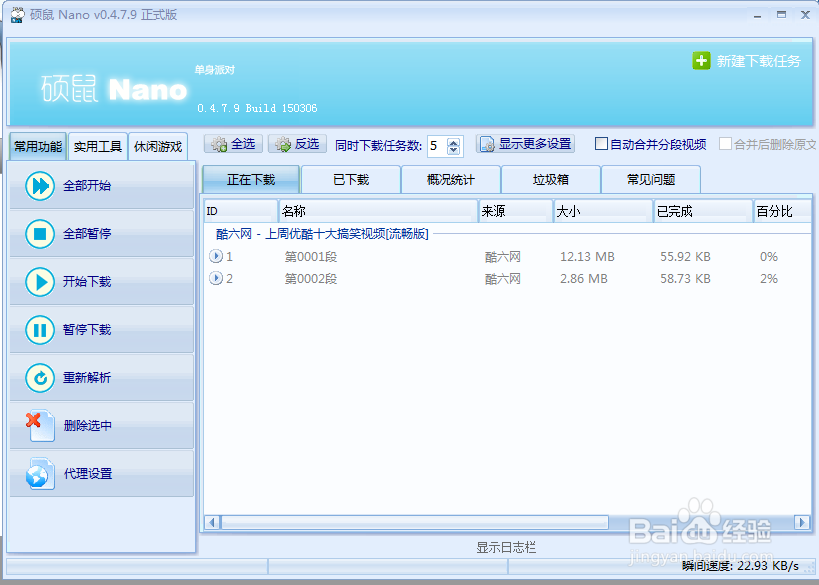Switch to 实用工具 tab
819x585 pixels.
pyautogui.click(x=98, y=146)
